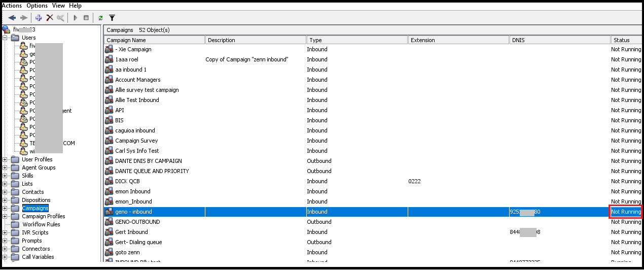Click the Users folder icon
The width and height of the screenshot is (644, 270).
point(15,38)
